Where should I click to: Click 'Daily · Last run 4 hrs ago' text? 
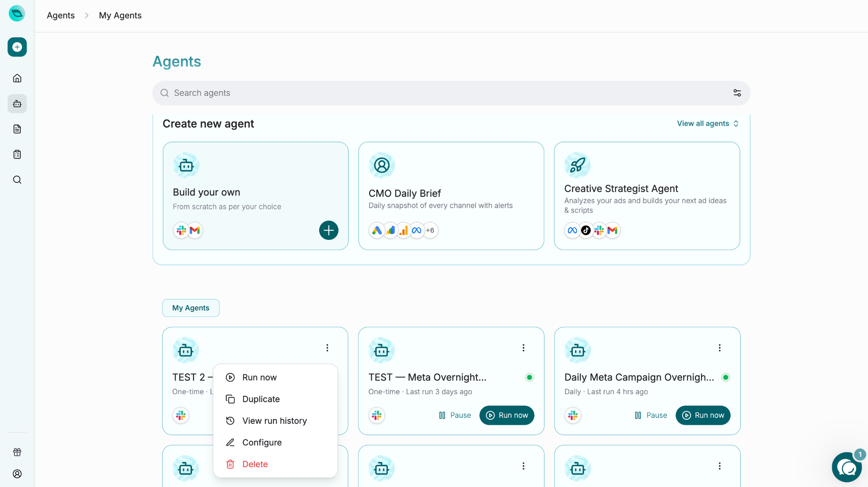tap(606, 392)
